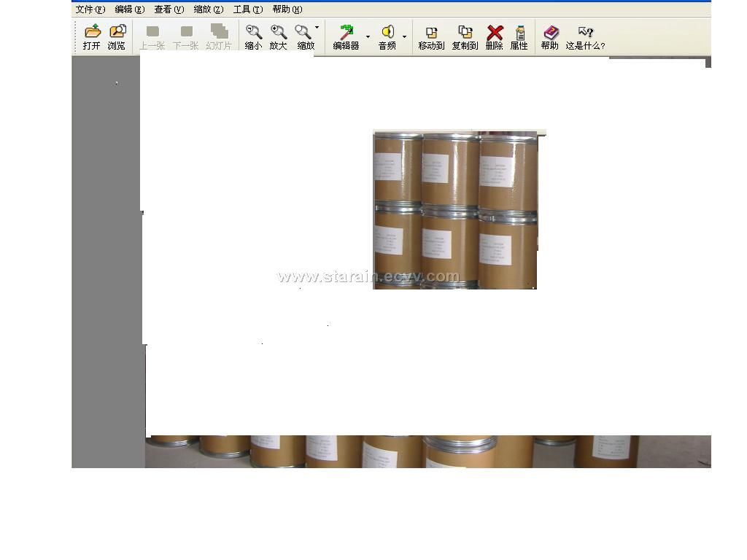Open the 浏览 (Browse) tool
This screenshot has height=560, width=747.
(117, 33)
